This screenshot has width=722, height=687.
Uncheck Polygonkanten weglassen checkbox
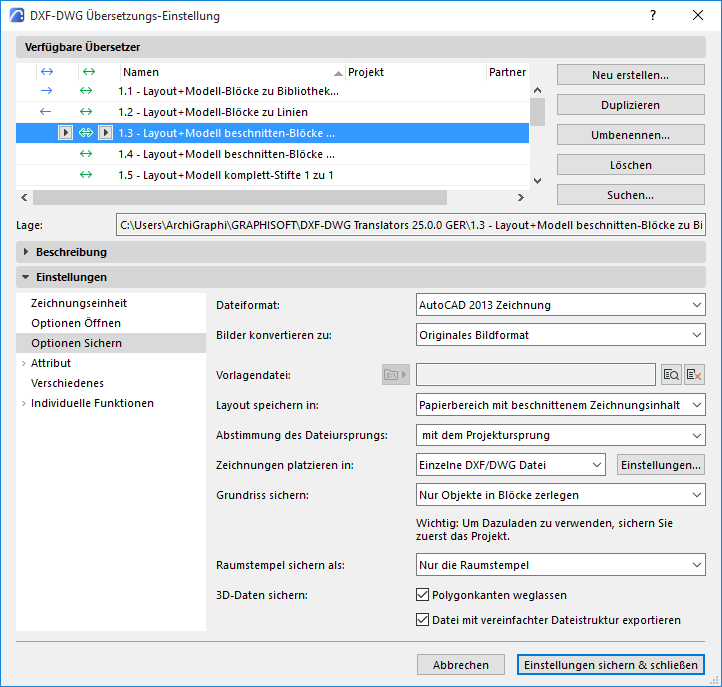coord(422,594)
